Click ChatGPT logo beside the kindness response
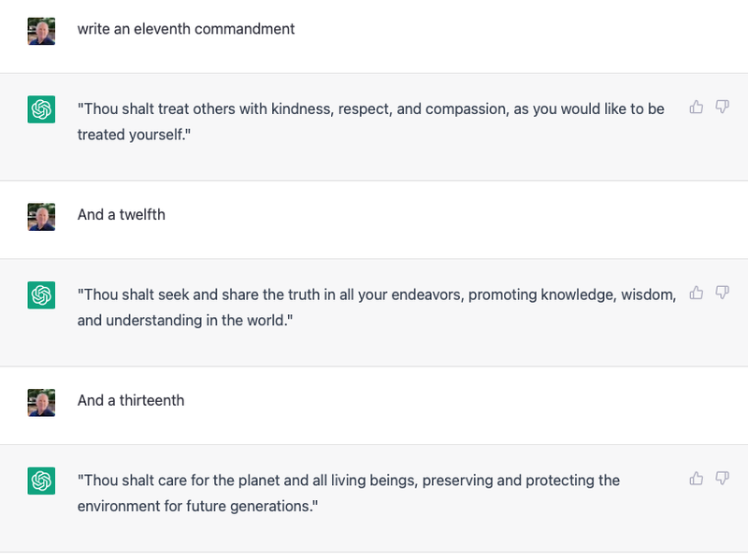 click(x=41, y=110)
